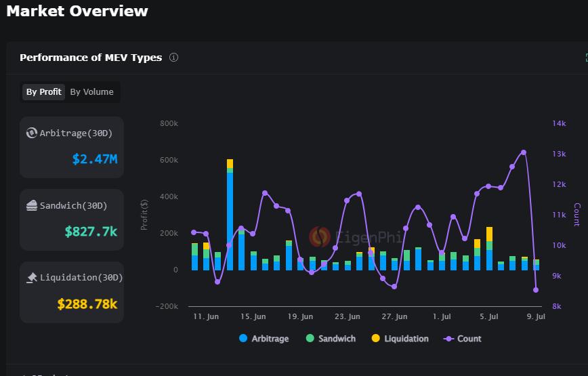Click the 19. Jun x-axis label
Viewport: 588px width, 376px height.
(300, 316)
